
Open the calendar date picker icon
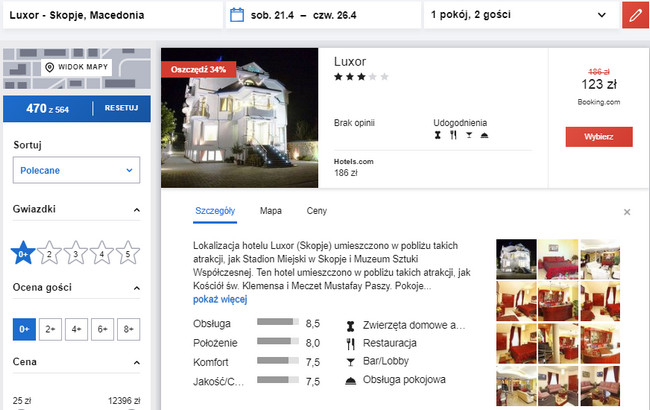(237, 15)
